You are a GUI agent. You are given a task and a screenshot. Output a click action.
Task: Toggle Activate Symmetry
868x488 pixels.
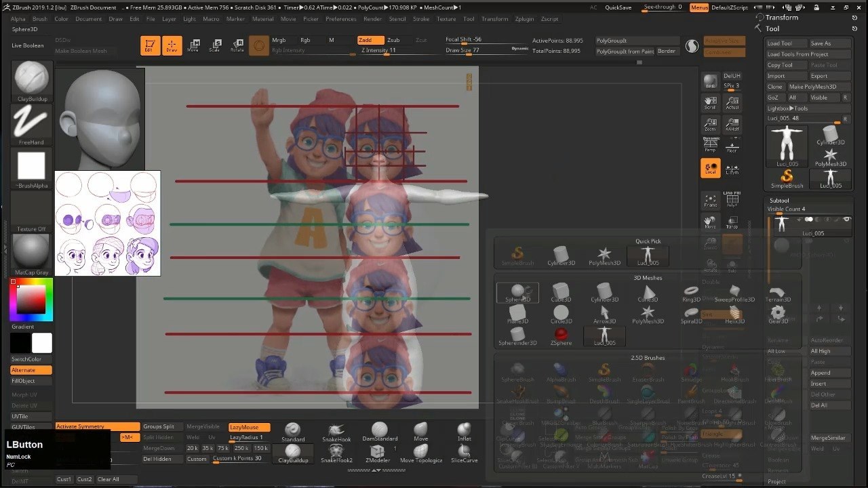pyautogui.click(x=98, y=426)
